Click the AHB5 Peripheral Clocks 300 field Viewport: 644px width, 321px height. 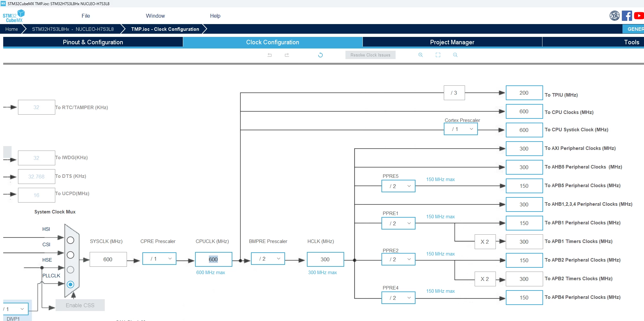click(524, 167)
